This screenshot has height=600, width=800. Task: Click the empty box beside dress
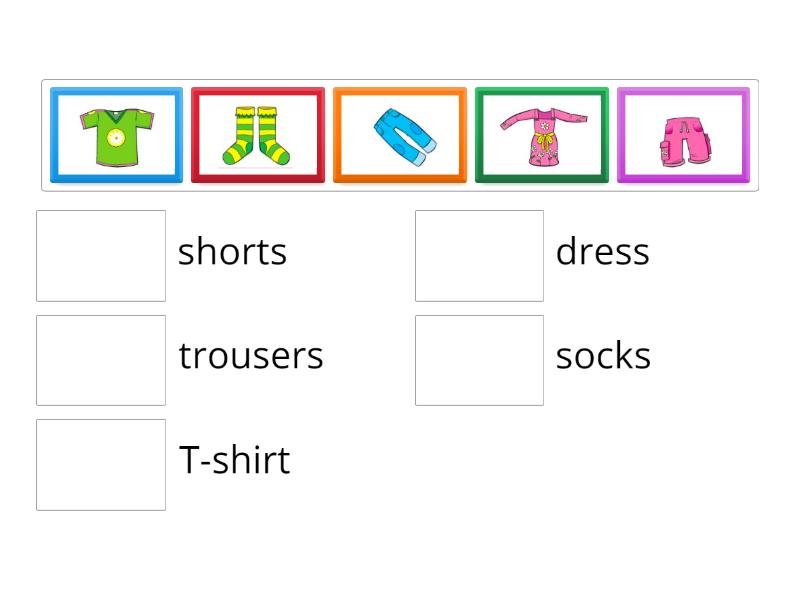479,255
